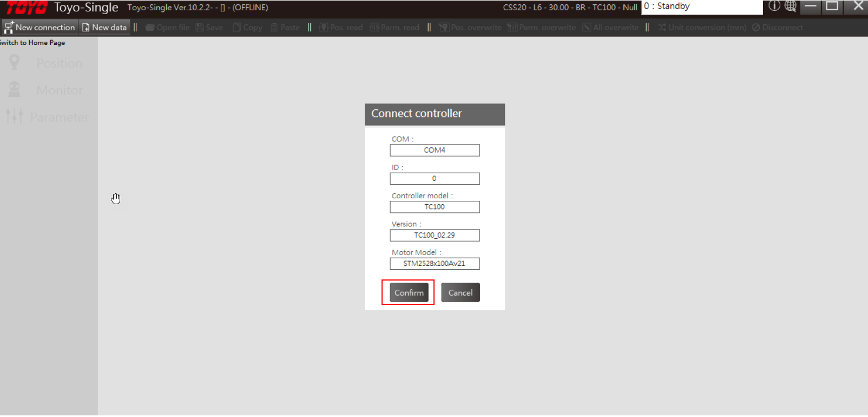Click the New connection plug icon
The image size is (868, 417).
click(x=9, y=28)
